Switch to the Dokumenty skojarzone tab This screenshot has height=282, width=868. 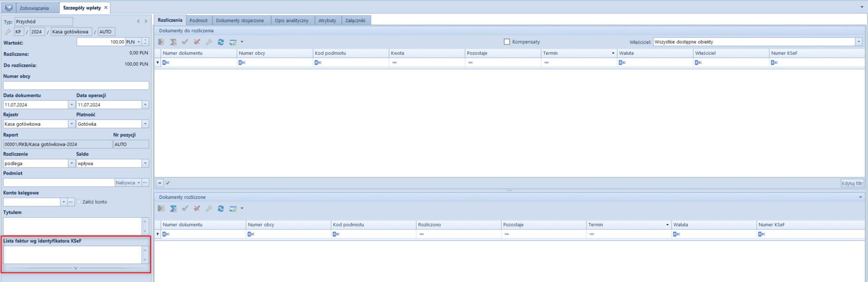click(240, 20)
